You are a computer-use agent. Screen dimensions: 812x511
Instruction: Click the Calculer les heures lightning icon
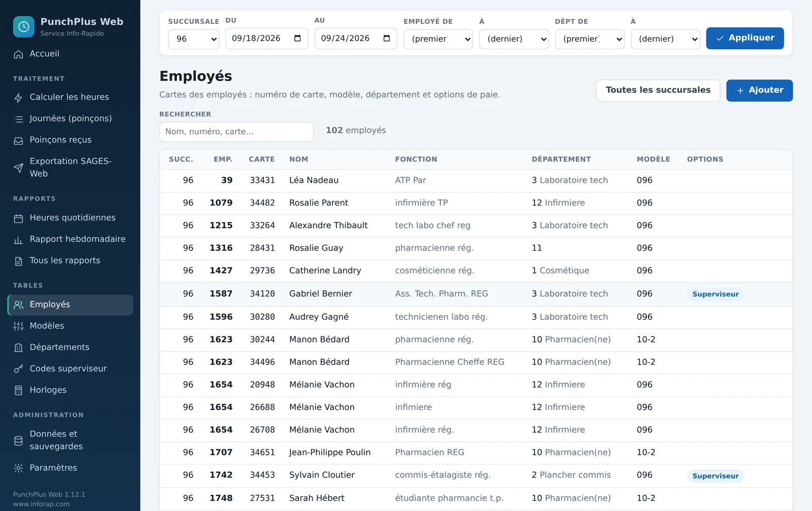[18, 97]
